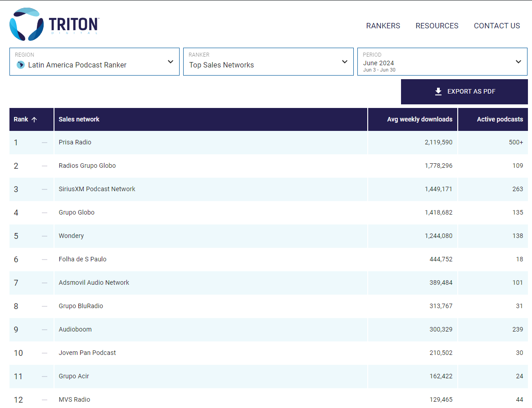This screenshot has width=532, height=408.
Task: Click downloads value 1,244,080
Action: [x=438, y=236]
